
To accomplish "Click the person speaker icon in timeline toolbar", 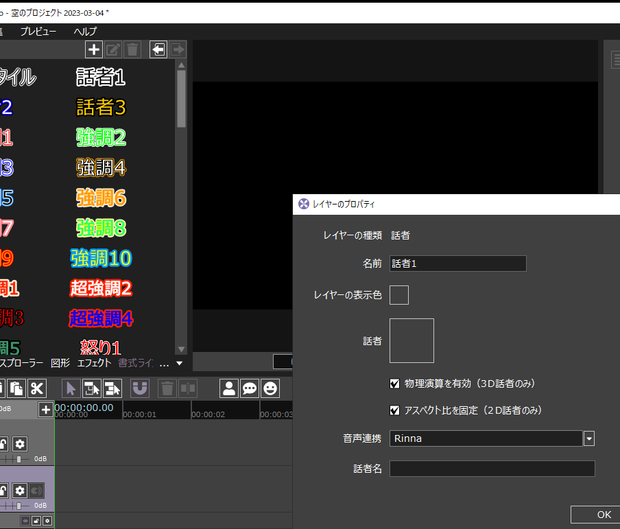I will (x=229, y=389).
